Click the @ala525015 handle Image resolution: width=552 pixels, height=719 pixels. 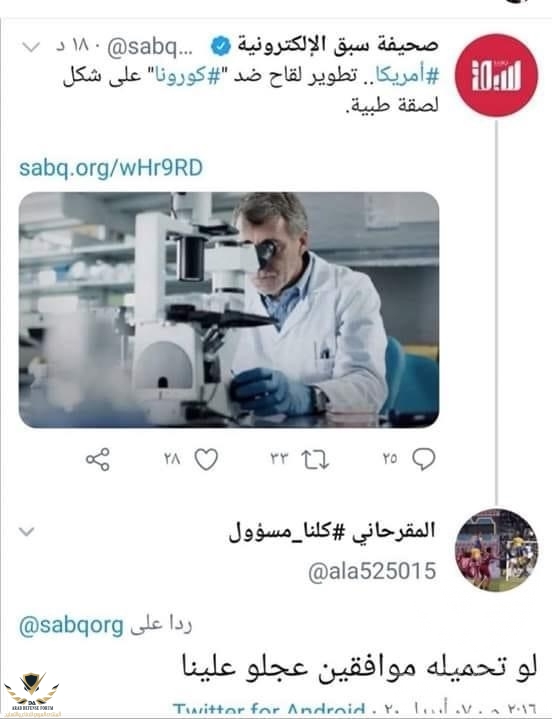click(372, 572)
